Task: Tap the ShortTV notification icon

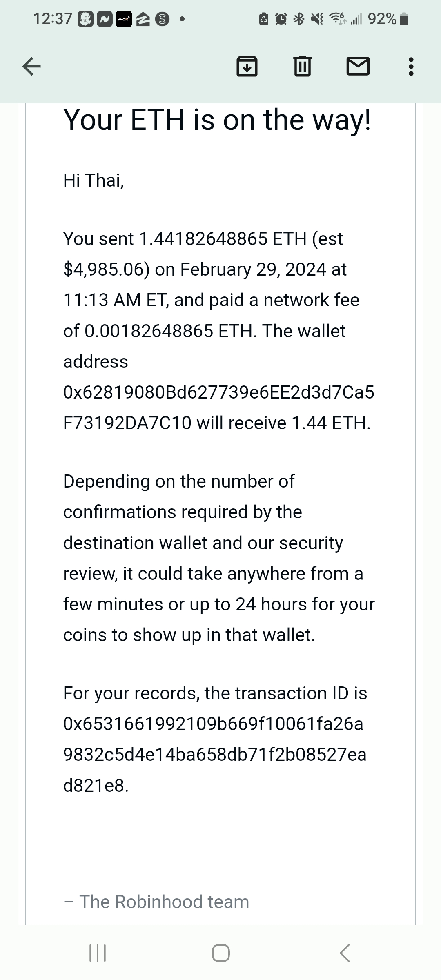Action: [124, 19]
